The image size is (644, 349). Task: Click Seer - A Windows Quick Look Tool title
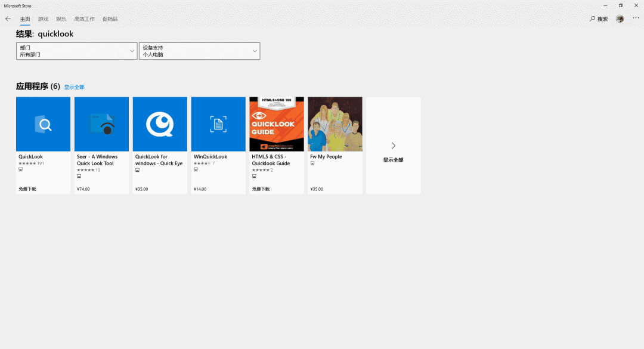97,160
